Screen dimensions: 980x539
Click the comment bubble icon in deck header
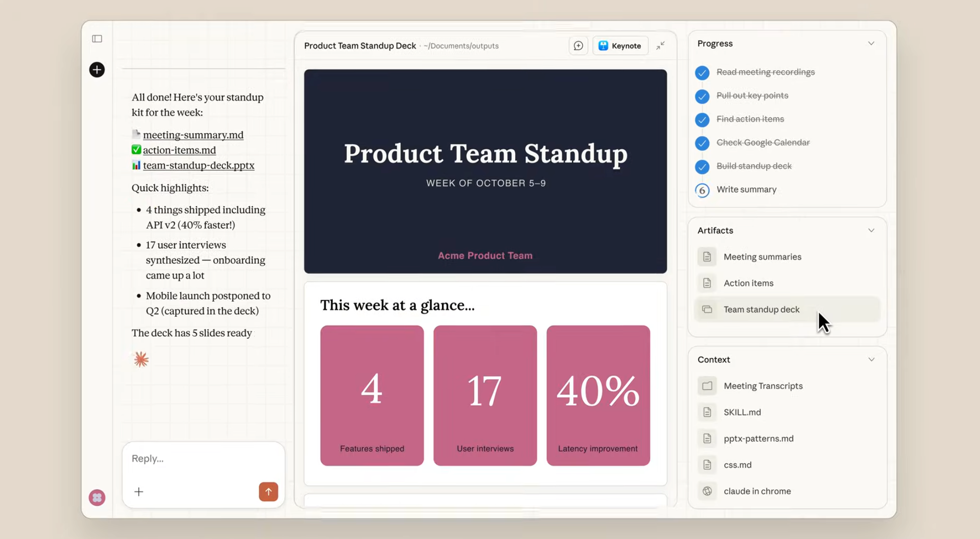tap(578, 46)
